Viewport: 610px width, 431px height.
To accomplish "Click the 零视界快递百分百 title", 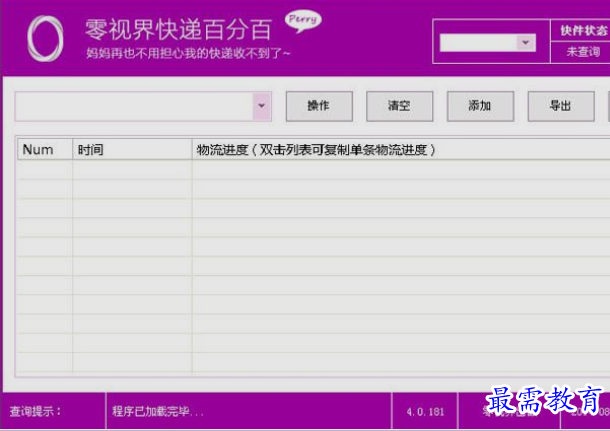I will click(x=178, y=30).
